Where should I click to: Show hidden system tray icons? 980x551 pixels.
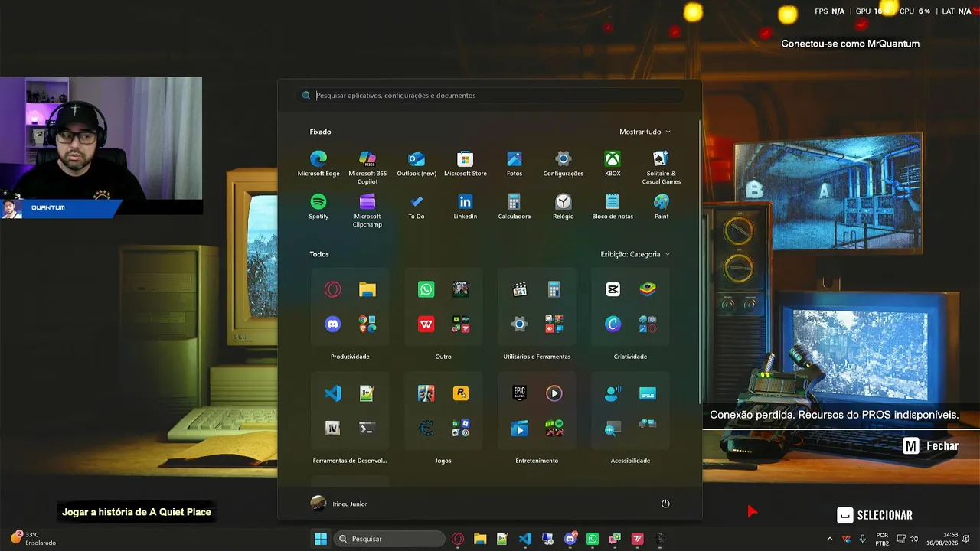[x=829, y=539]
